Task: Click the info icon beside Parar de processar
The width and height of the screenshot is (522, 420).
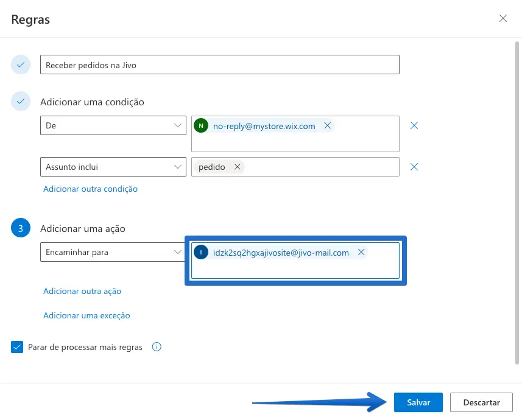Action: 157,347
